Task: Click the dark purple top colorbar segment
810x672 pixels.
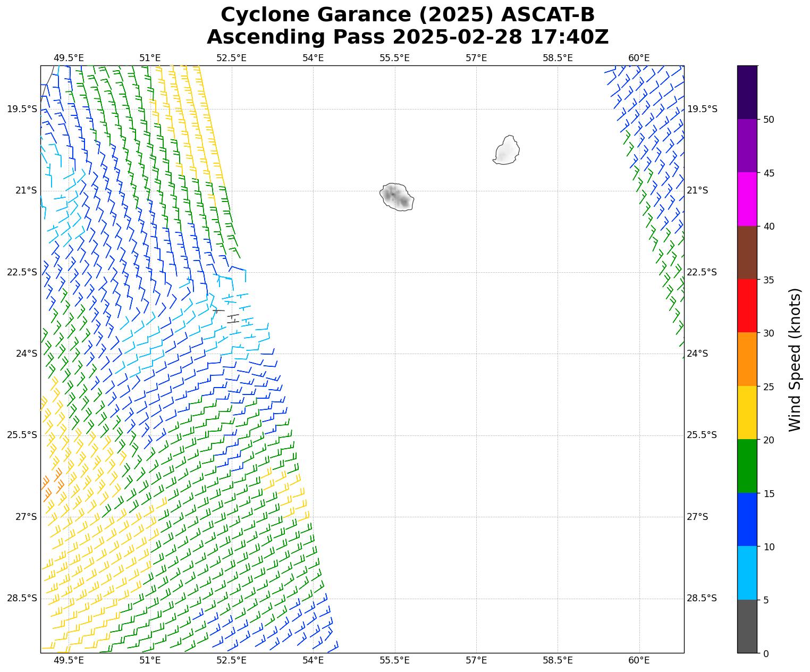Action: click(x=747, y=91)
